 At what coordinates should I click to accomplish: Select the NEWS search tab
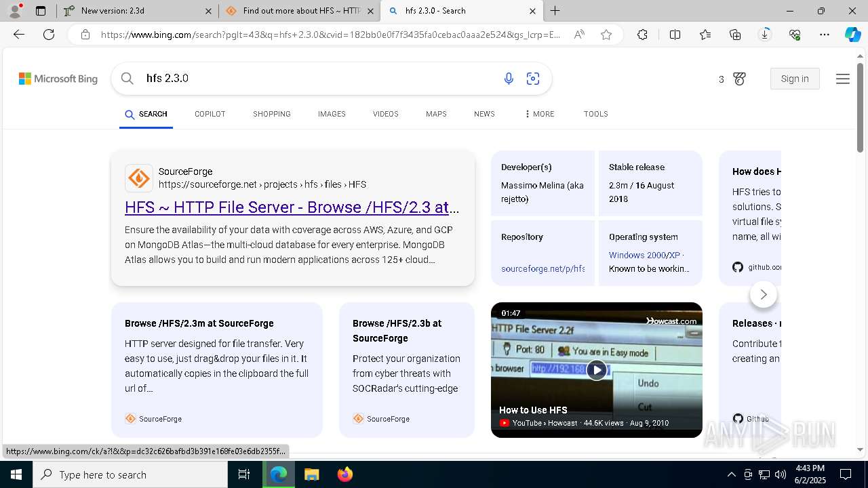coord(484,114)
